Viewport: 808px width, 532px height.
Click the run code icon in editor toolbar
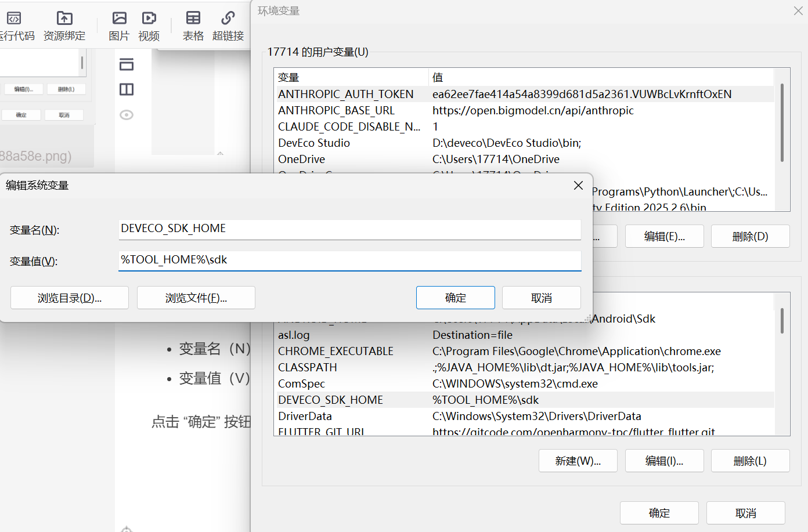(14, 19)
